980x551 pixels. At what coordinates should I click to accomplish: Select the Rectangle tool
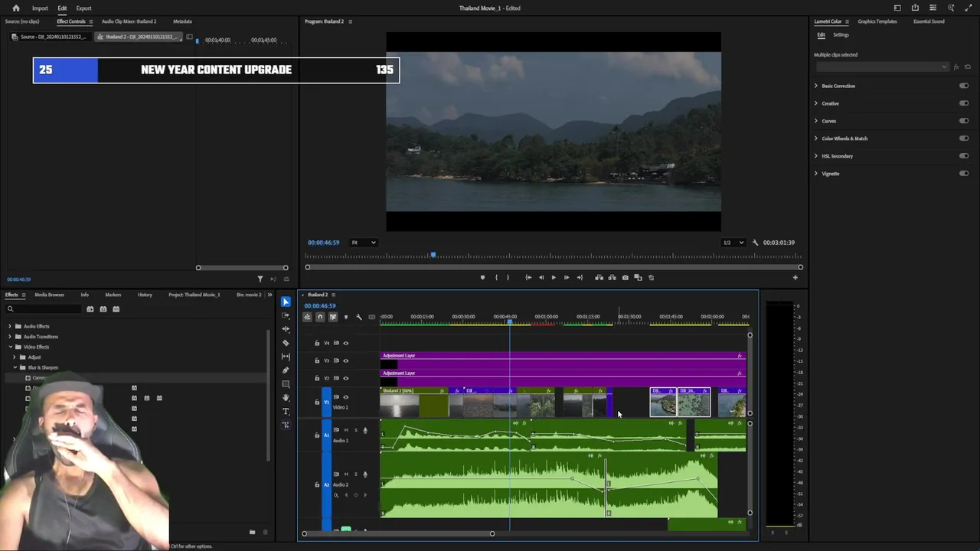(x=286, y=384)
